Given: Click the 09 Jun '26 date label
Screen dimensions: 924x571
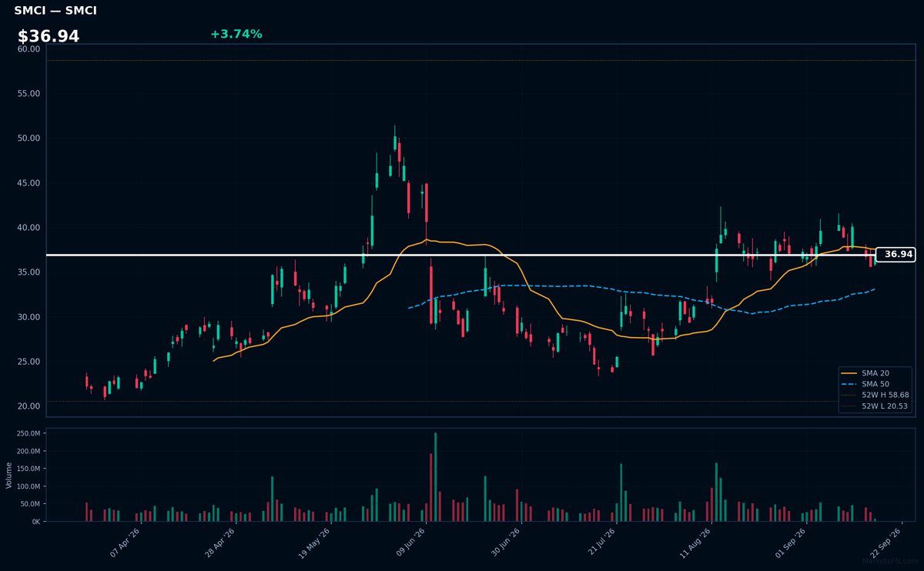Looking at the screenshot, I should tap(412, 542).
